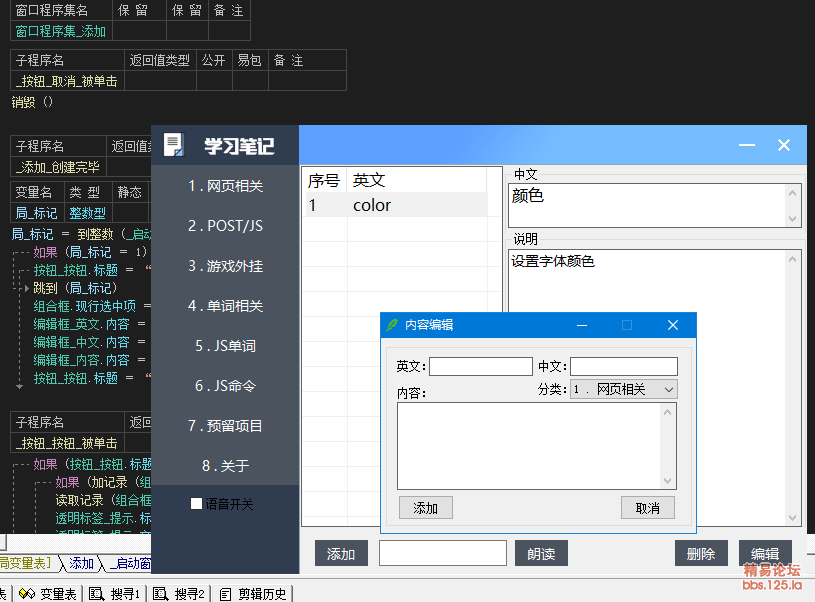Switch to the 搜寻1 bottom tab
This screenshot has height=602, width=815.
click(114, 594)
